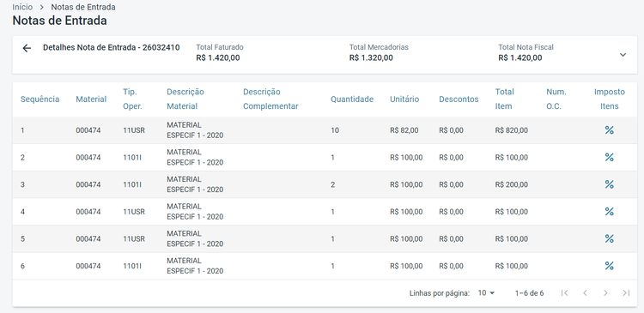Click the Detalhes Nota de Entrada - 26032410 title
644x313 pixels.
click(112, 47)
